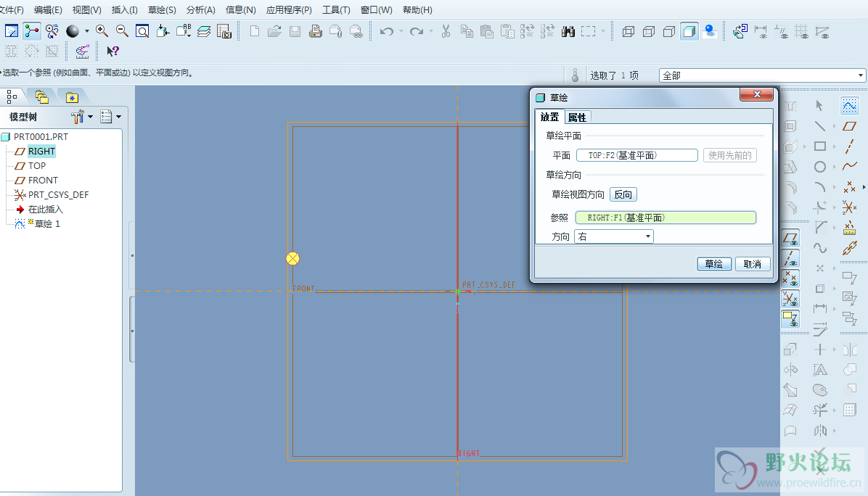Click the sketch analysis ruler icon

83,51
